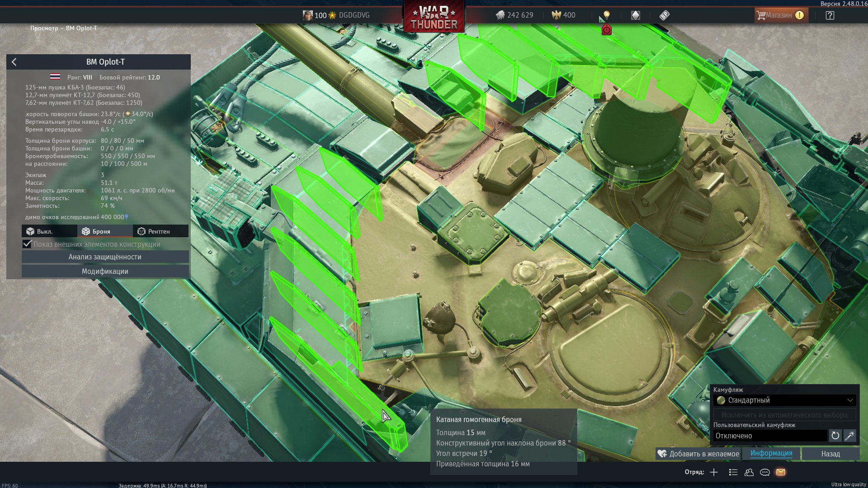Open the player profile avatar icon

(308, 15)
